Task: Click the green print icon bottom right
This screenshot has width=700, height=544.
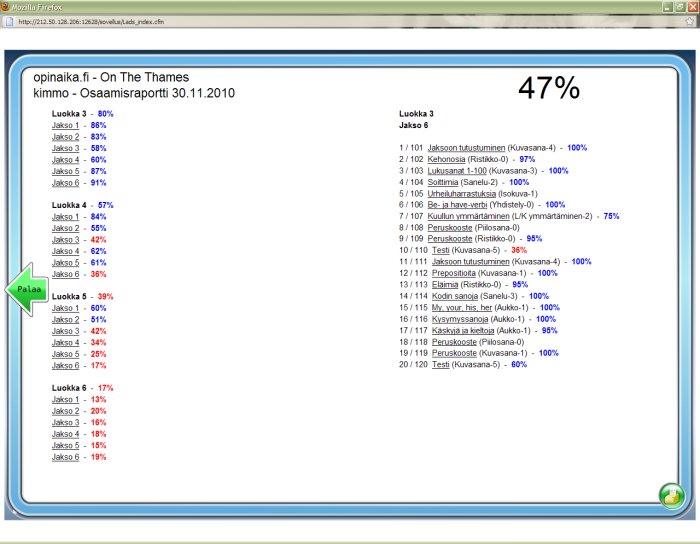Action: click(671, 495)
